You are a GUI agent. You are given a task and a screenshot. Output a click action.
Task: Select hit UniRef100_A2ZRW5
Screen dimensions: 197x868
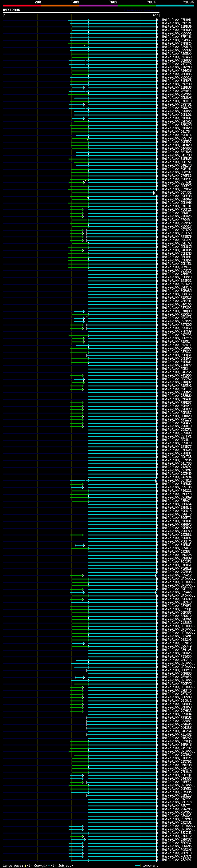[176, 460]
